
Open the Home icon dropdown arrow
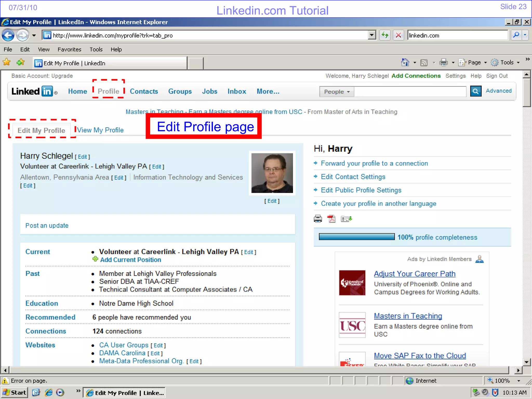pyautogui.click(x=415, y=63)
